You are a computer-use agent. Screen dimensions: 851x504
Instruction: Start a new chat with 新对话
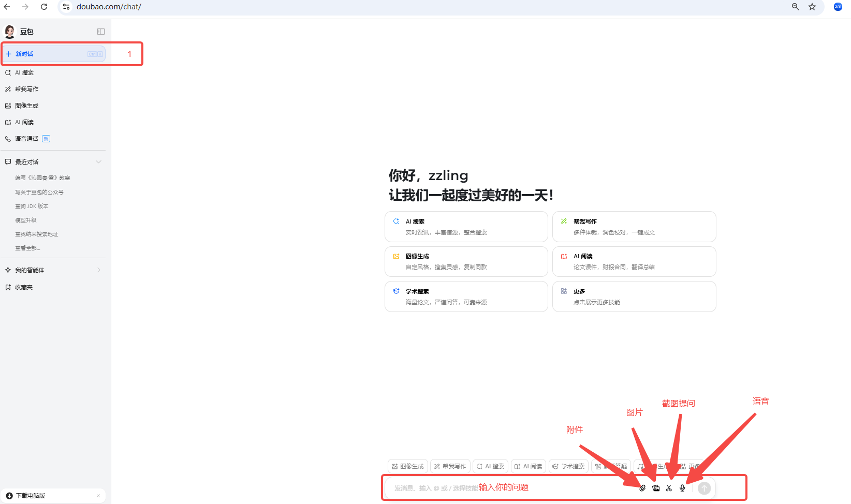[54, 54]
